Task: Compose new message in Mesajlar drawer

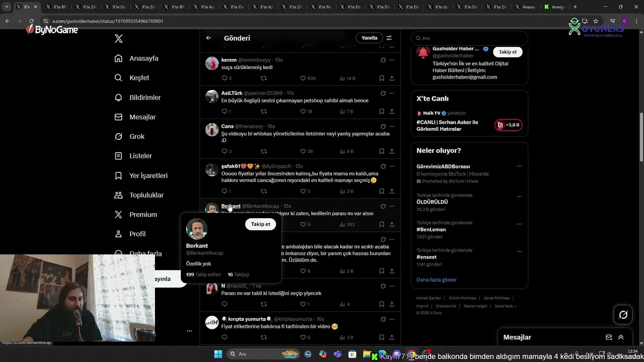Action: coord(609,337)
